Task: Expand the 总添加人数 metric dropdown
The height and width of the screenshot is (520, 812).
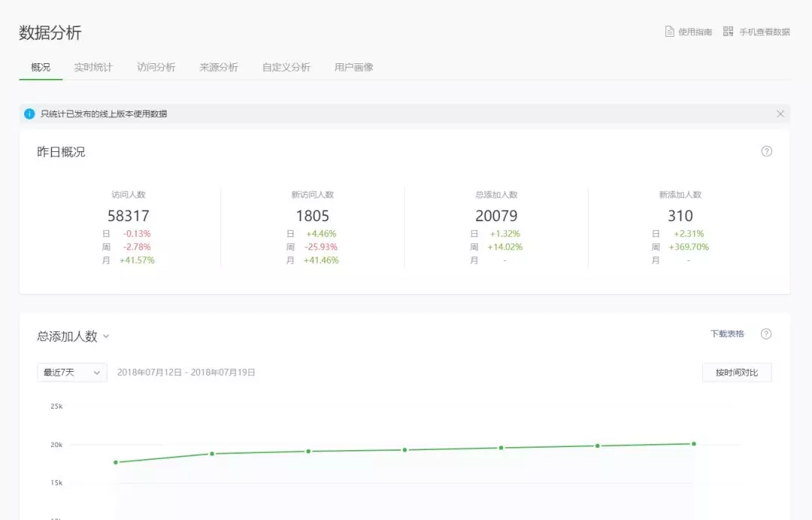Action: pyautogui.click(x=106, y=336)
